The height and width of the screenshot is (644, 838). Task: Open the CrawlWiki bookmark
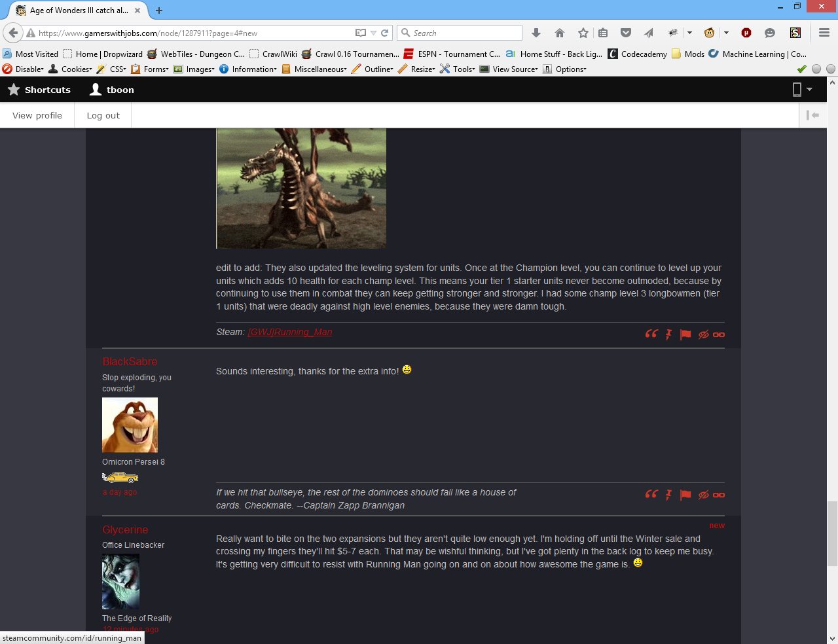click(x=274, y=54)
